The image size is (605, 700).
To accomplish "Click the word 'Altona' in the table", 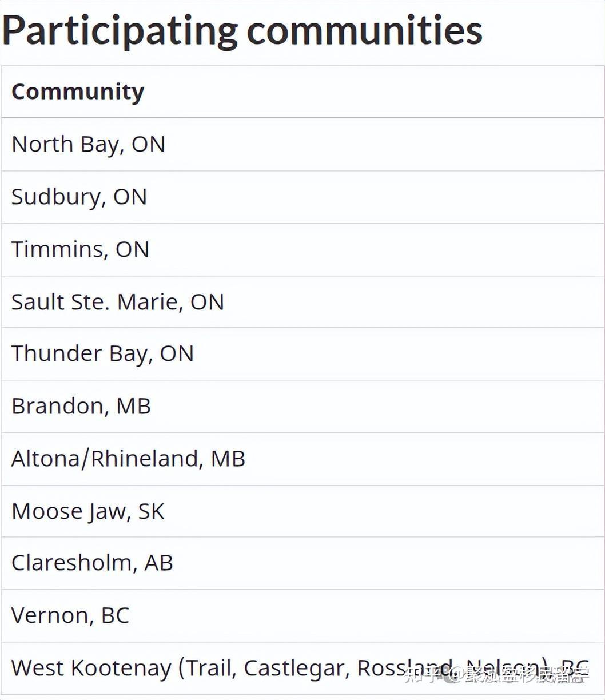I will 45,459.
